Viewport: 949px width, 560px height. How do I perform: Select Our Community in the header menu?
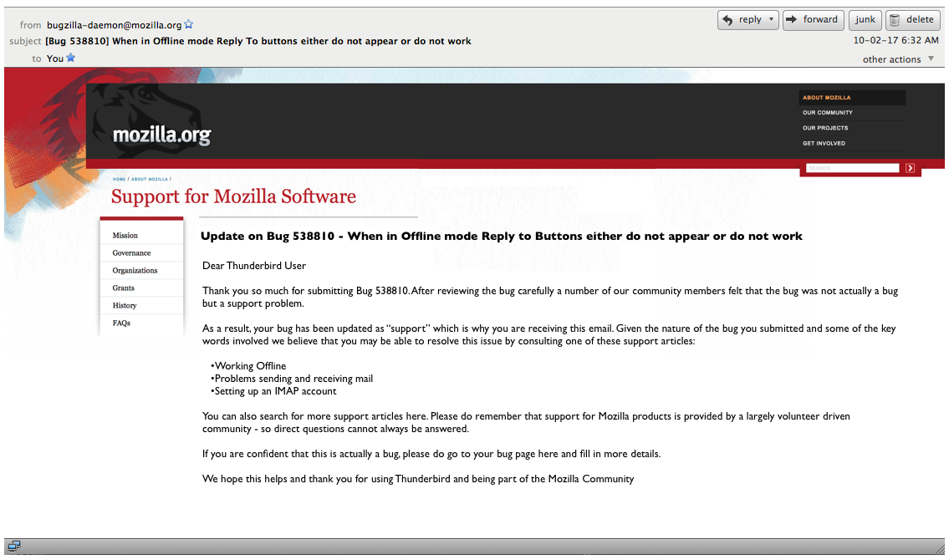828,113
